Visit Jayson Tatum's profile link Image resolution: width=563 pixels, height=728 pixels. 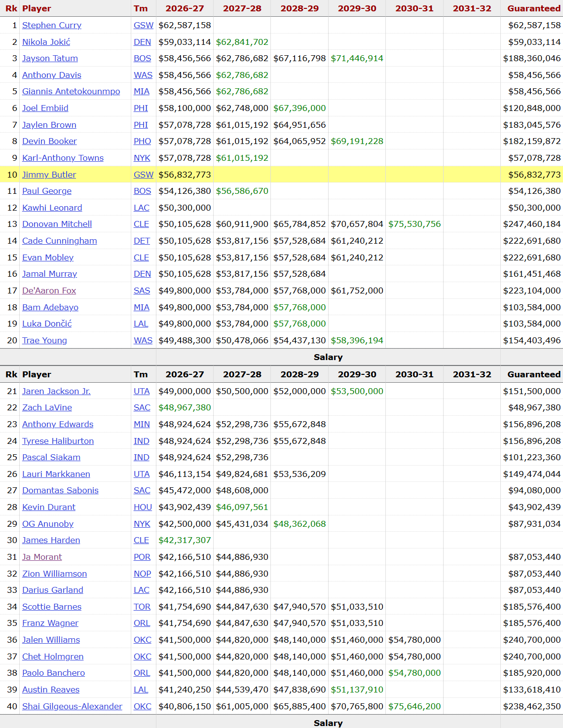(50, 58)
